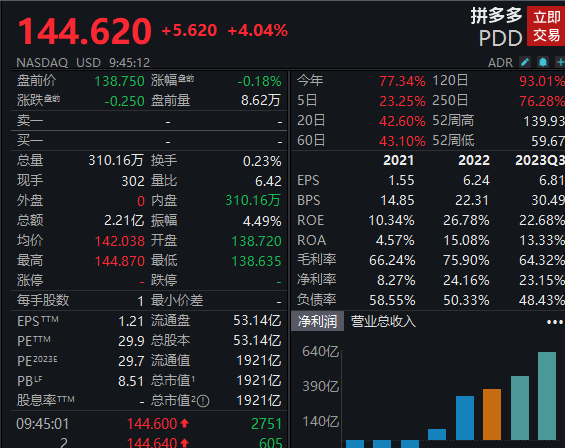Click the change value +5.620
The height and width of the screenshot is (448, 565).
click(189, 31)
